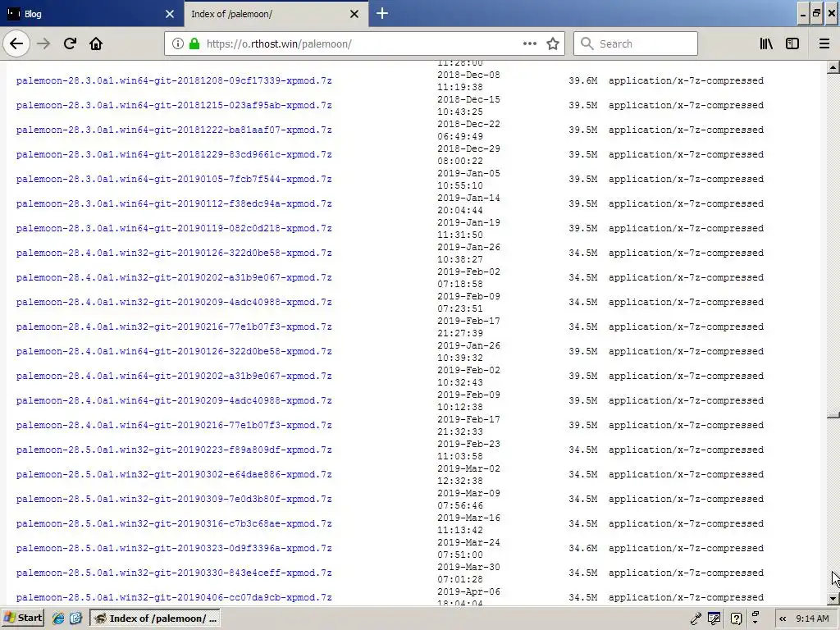Screen dimensions: 840x630
Task: Open palemoon-28.4.0a1 win64 20190202 link
Action: tap(174, 376)
